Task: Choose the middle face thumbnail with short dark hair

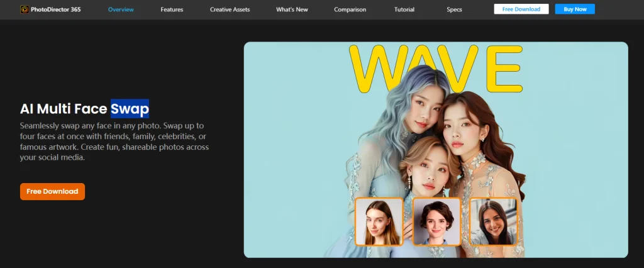Action: (x=436, y=221)
